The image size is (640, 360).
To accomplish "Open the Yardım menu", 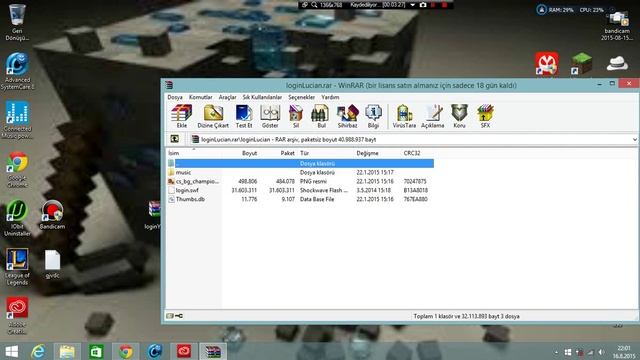I will 330,97.
